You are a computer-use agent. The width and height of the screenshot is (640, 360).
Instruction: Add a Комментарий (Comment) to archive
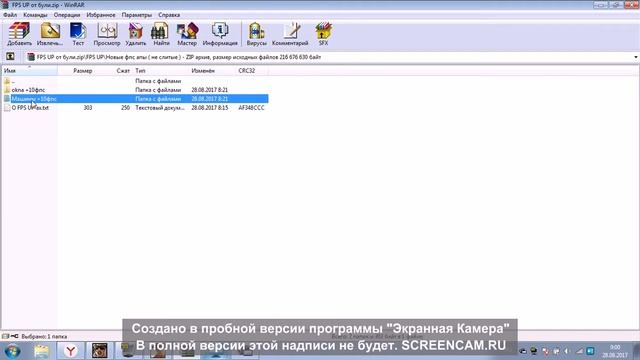pos(290,34)
